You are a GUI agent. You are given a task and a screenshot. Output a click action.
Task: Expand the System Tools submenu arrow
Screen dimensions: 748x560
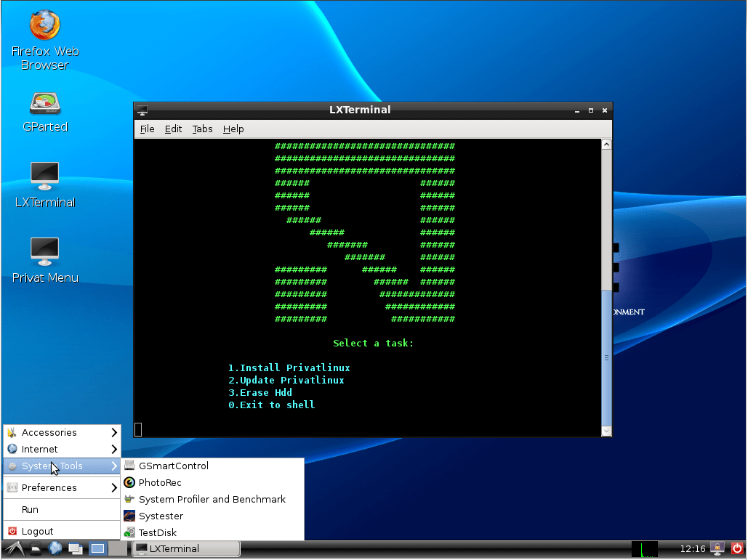(114, 466)
